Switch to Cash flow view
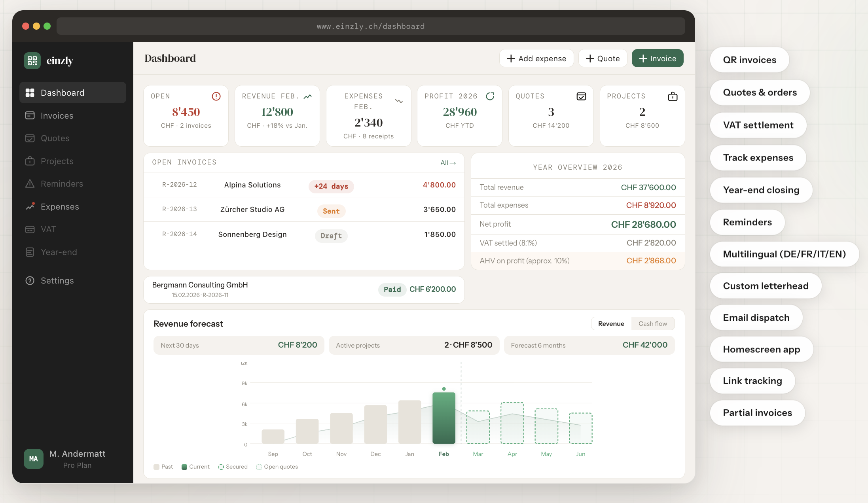 [652, 323]
